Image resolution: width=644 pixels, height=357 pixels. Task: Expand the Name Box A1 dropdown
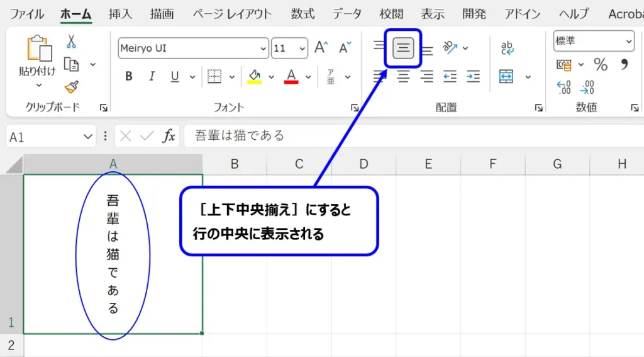(87, 137)
